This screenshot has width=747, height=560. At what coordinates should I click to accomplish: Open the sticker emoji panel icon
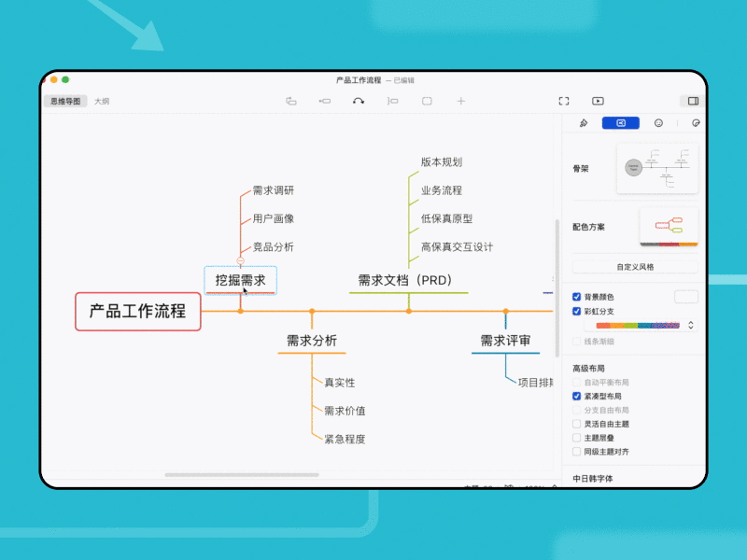click(x=659, y=122)
